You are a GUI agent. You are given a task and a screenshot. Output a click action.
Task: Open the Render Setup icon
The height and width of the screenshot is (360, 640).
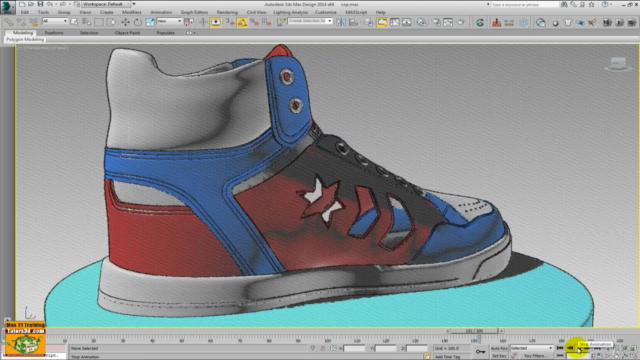pos(436,22)
